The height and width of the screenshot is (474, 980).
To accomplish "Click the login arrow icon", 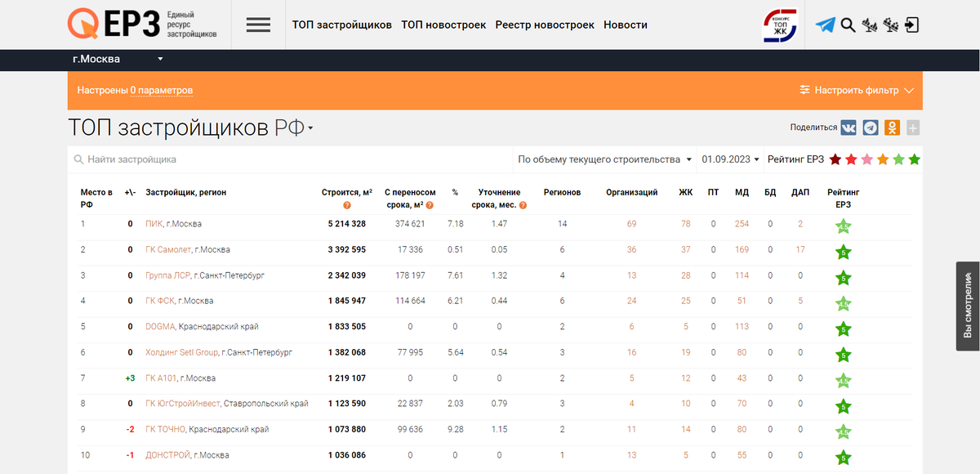I will pyautogui.click(x=912, y=25).
